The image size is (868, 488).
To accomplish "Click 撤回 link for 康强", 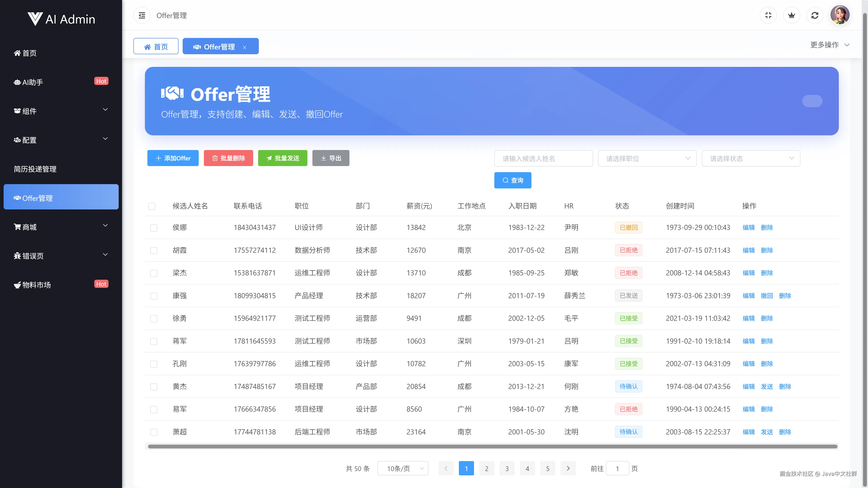I will pos(767,296).
